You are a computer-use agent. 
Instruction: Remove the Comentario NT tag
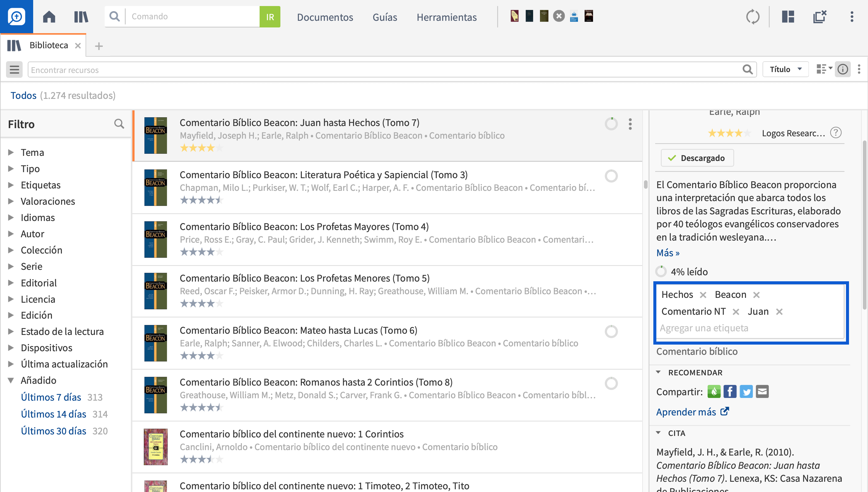coord(736,311)
